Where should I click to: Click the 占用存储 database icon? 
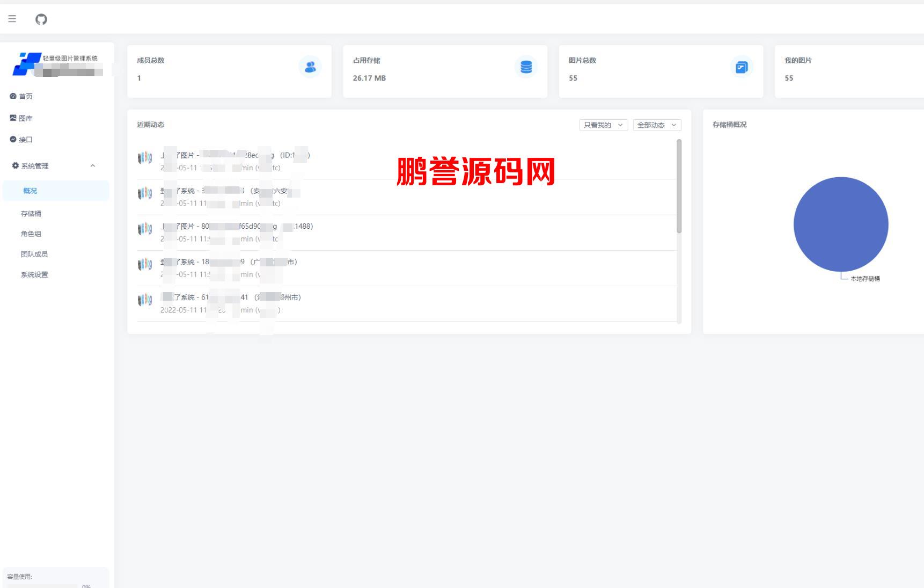(526, 67)
